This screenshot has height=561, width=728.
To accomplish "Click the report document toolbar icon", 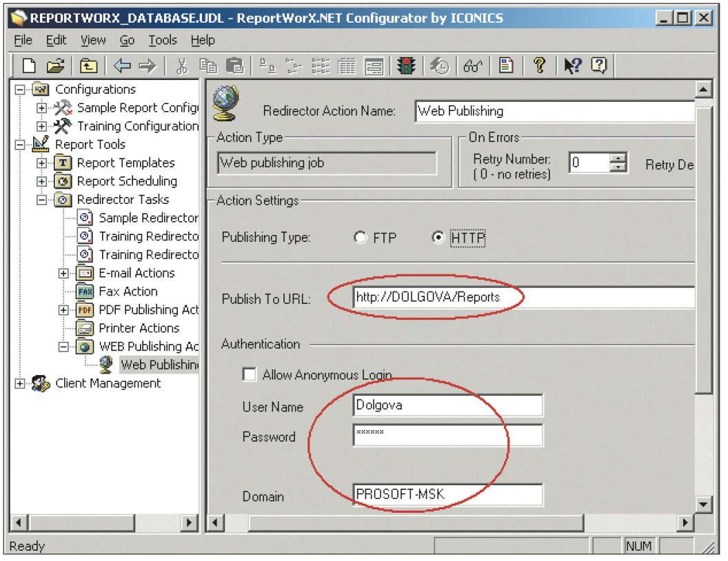I will (506, 66).
